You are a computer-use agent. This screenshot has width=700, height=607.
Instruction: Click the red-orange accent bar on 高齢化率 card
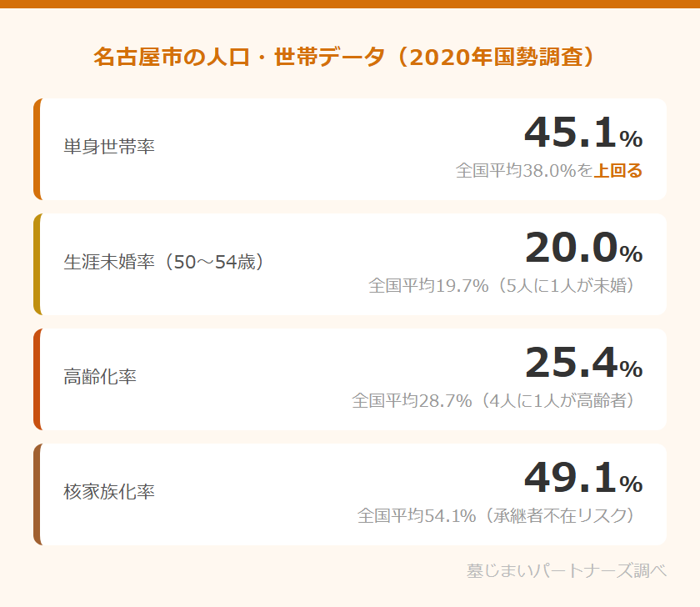click(37, 379)
